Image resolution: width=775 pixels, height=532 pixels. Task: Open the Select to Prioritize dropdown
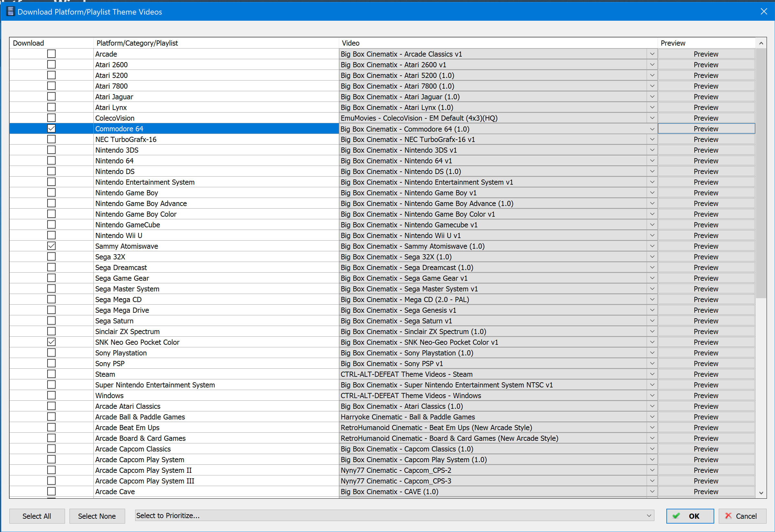[394, 515]
